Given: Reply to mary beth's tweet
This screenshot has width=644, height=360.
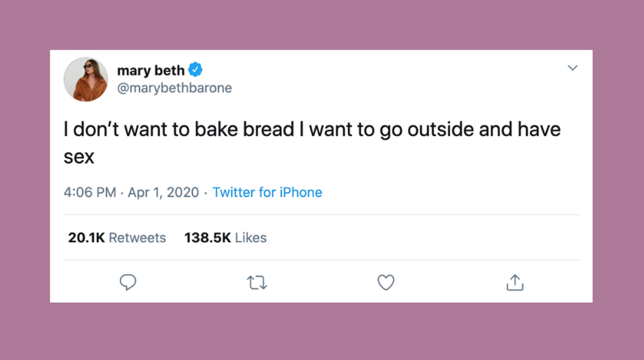Looking at the screenshot, I should [x=128, y=282].
